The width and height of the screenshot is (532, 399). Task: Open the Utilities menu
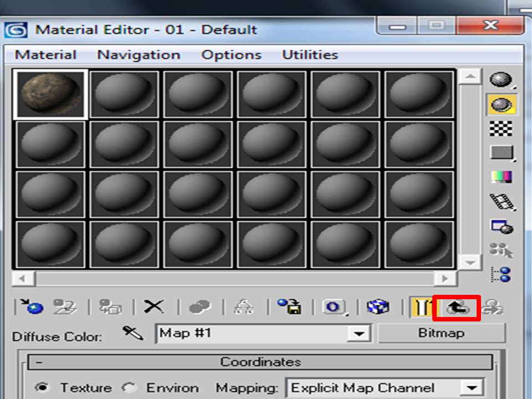point(310,54)
